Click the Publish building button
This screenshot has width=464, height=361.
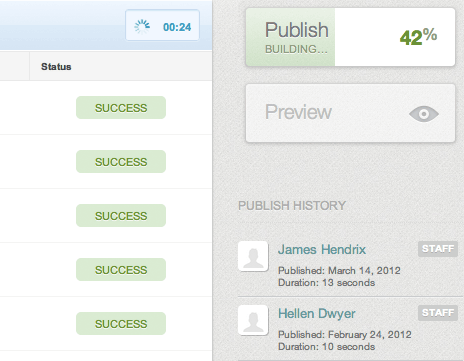pos(350,37)
